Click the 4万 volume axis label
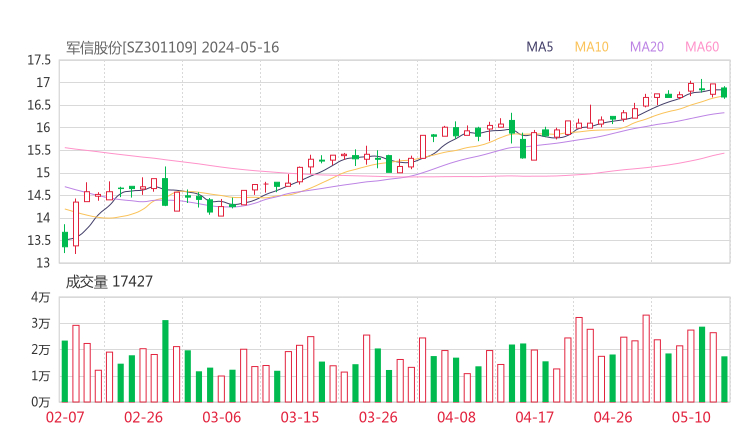 (x=41, y=297)
